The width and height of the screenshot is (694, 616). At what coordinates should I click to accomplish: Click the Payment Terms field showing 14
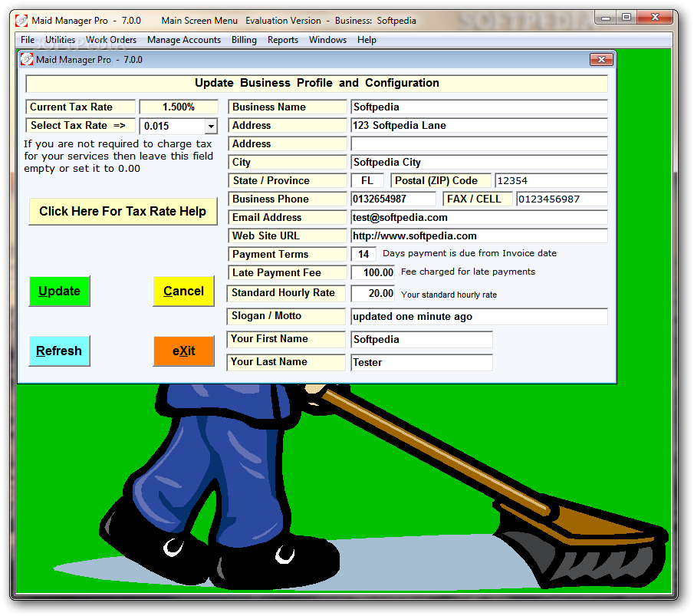pyautogui.click(x=363, y=254)
